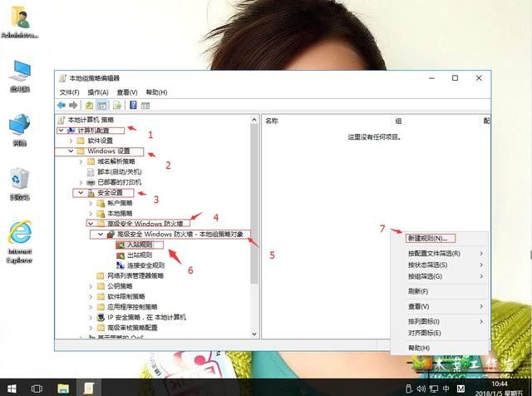Screen dimensions: 532x396
Task: Click the 出站规则 firewall icon
Action: coord(121,255)
